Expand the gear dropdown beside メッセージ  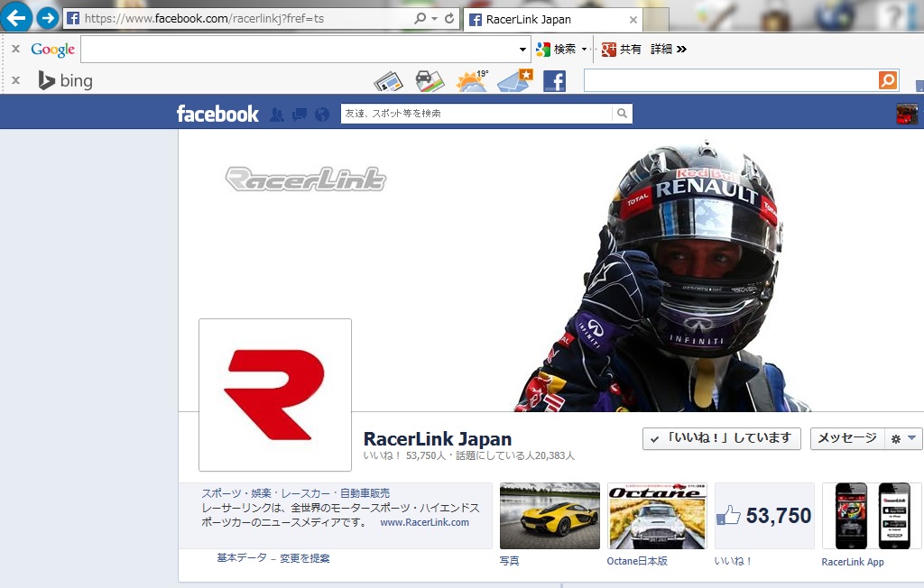pos(903,438)
